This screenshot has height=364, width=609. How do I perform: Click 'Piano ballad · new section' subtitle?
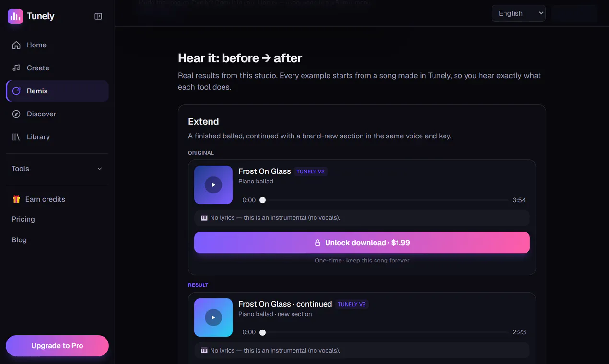point(275,314)
